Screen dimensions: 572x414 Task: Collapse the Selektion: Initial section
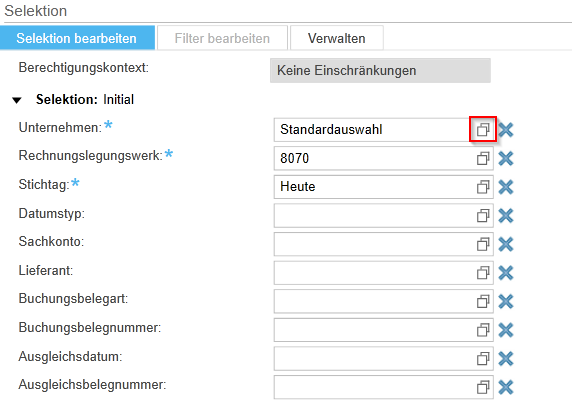click(x=17, y=100)
